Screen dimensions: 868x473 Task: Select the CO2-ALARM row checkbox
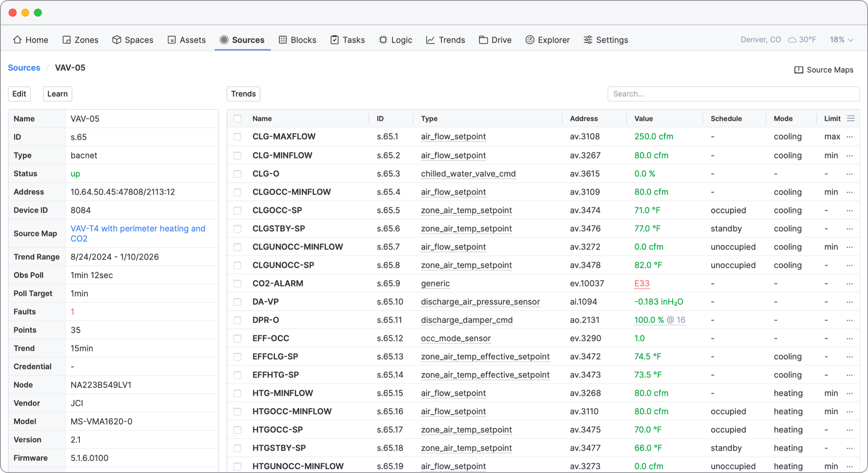238,283
